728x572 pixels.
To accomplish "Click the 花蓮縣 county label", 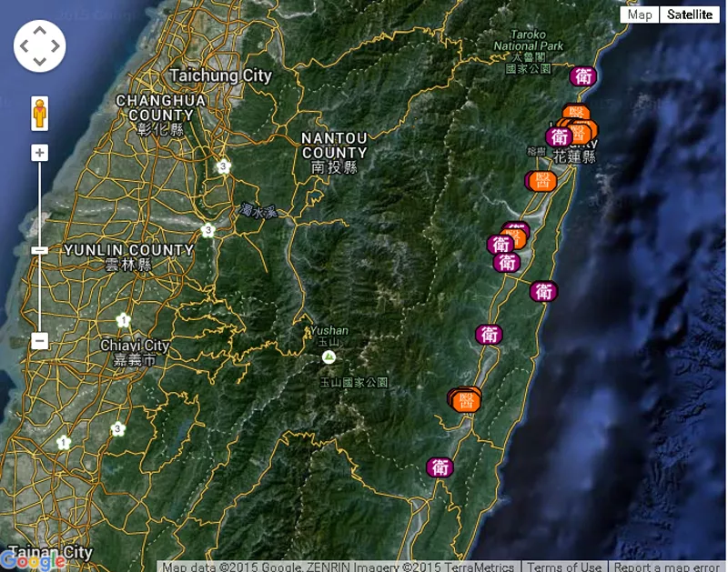I will [x=574, y=156].
